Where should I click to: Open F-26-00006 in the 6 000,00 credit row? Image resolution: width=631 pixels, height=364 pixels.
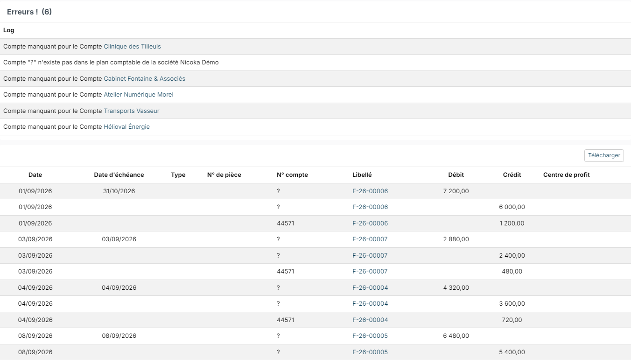(x=370, y=207)
